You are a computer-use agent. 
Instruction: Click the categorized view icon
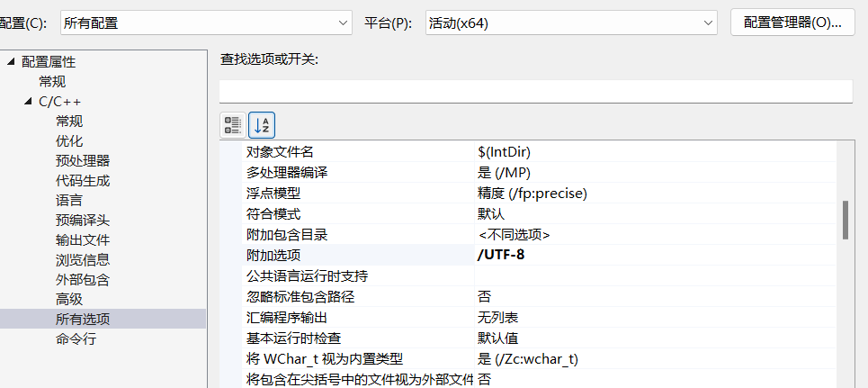pos(233,125)
